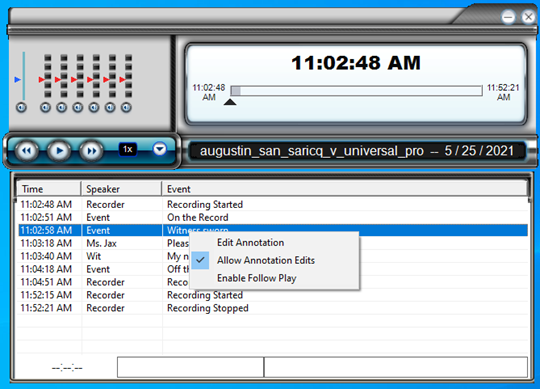This screenshot has width=540, height=389.
Task: Select the On the Record event row
Action: click(273, 218)
